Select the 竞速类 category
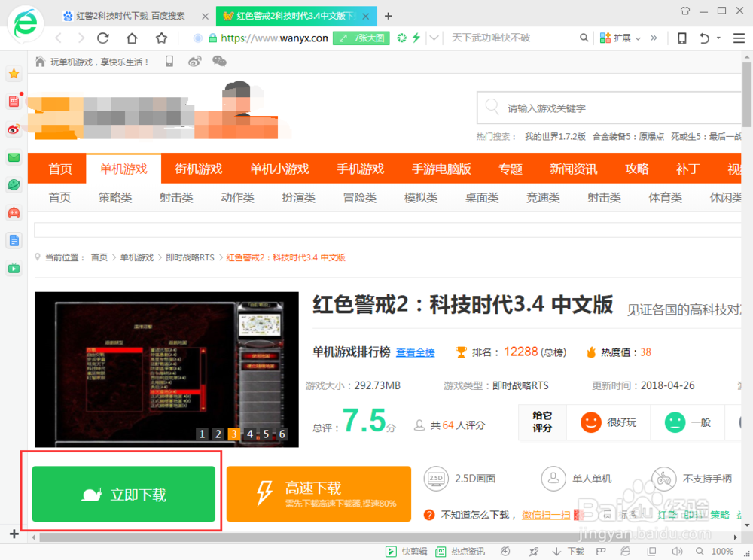Screen dimensions: 753x560 point(543,198)
